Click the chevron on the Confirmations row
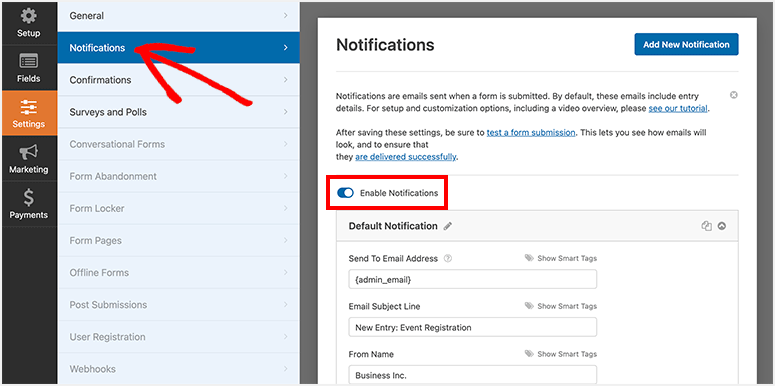This screenshot has width=775, height=386. pos(286,80)
